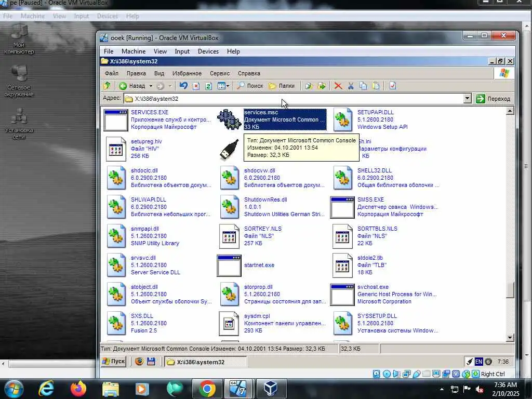
Task: Click the storprop.dll file name
Action: point(258,287)
